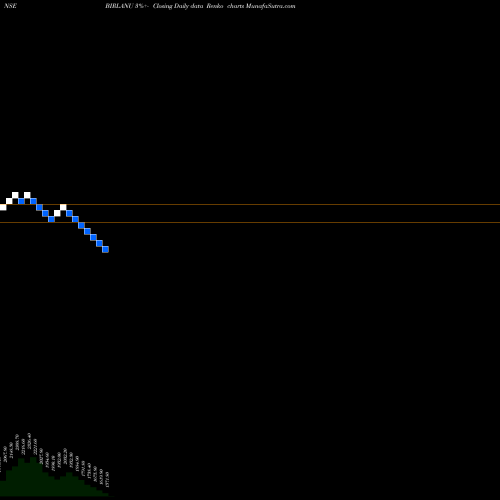Click the chart title starting with BIRLANU

200,6
